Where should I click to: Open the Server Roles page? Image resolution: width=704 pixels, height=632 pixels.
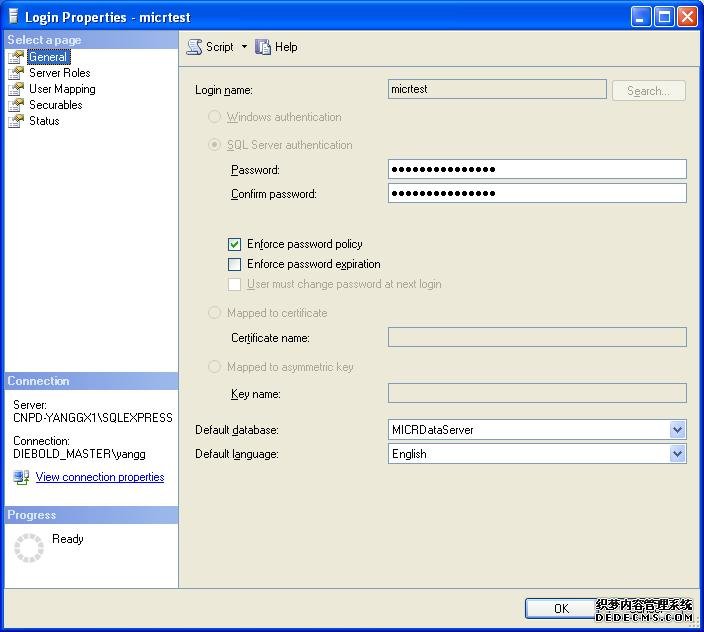[x=60, y=73]
